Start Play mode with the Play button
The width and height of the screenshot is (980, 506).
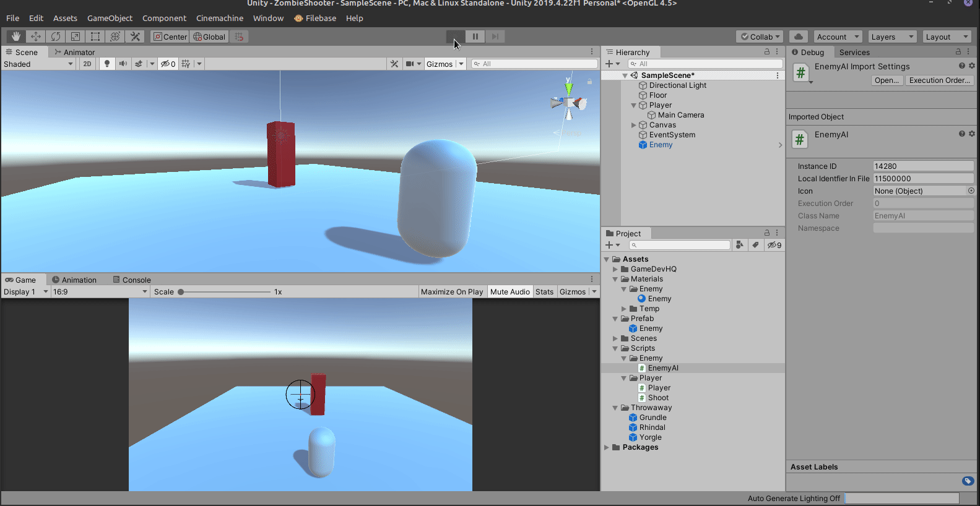[x=456, y=36]
